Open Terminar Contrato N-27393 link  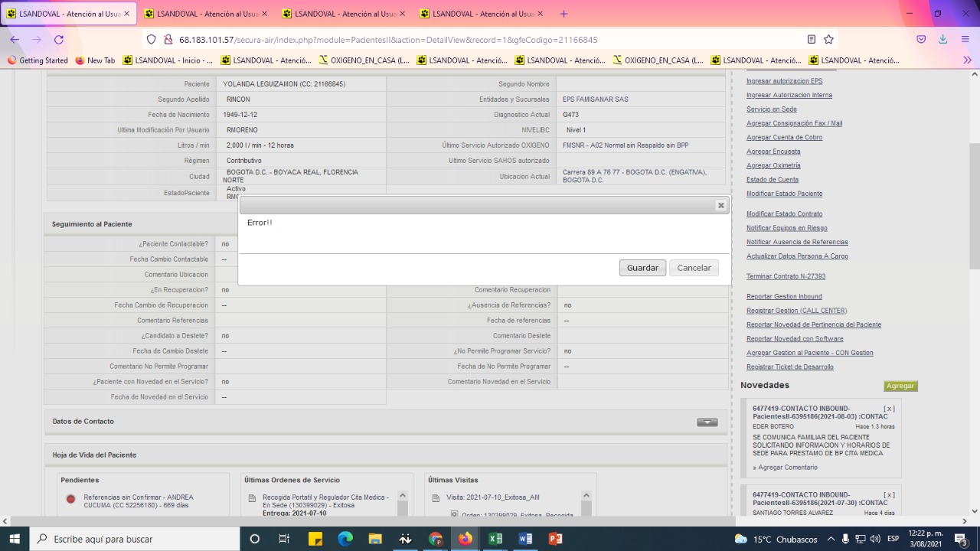(786, 276)
